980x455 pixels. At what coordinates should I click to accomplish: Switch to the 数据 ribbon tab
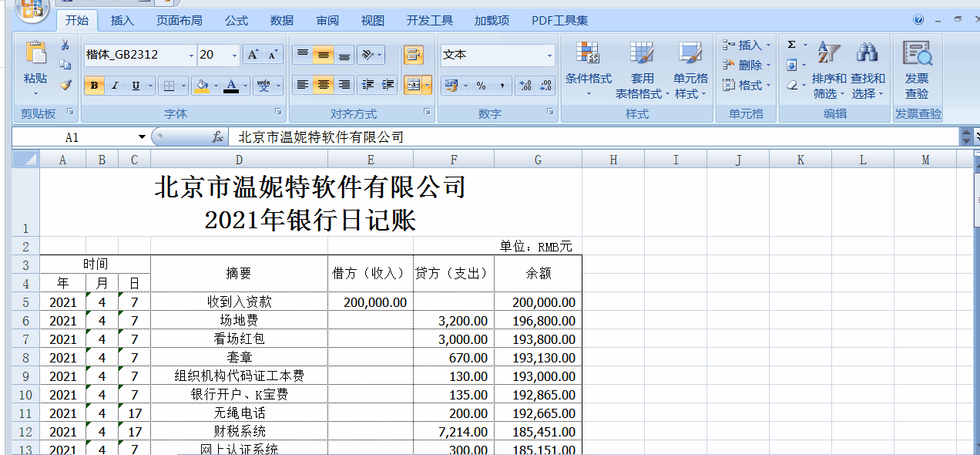[x=281, y=20]
